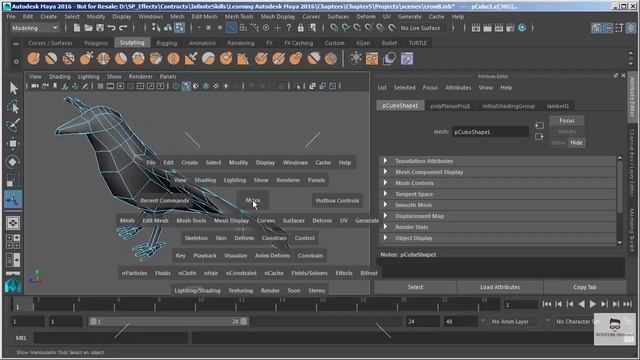Click the select camera icon in panel toolbar
The height and width of the screenshot is (360, 640).
[35, 86]
